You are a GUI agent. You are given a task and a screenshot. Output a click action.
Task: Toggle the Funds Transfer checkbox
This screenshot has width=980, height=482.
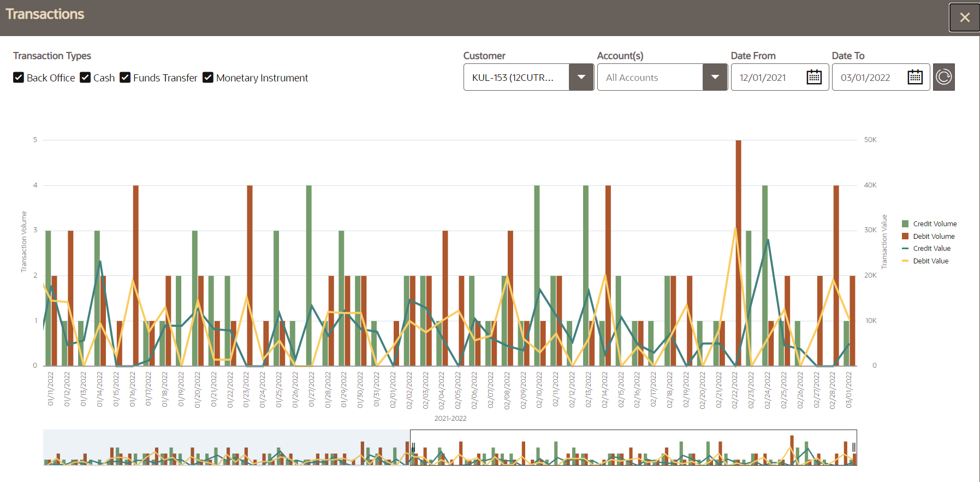125,78
